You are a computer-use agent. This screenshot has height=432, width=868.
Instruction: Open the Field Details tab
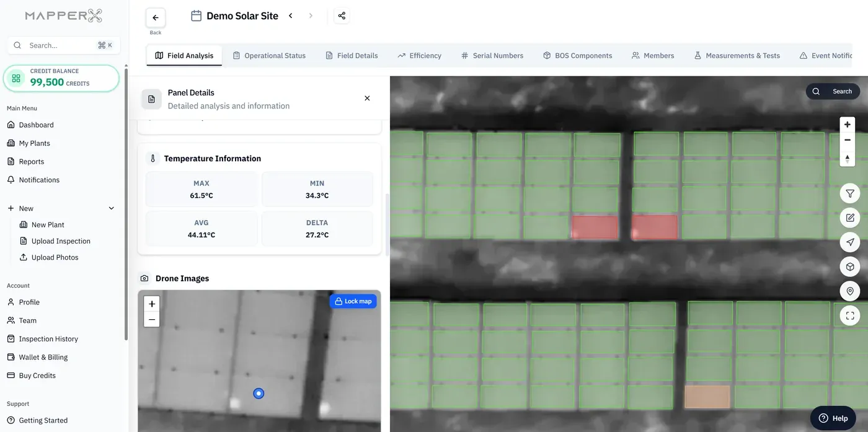[x=352, y=56]
